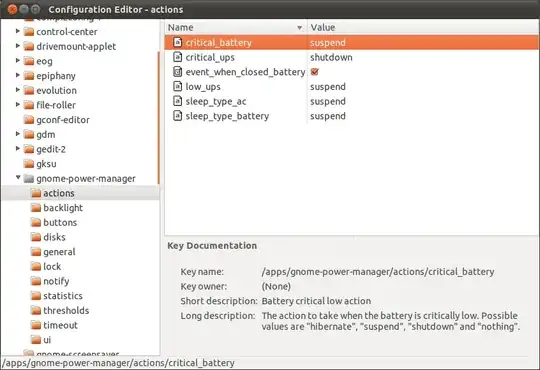Select the low_ups key name

click(203, 87)
